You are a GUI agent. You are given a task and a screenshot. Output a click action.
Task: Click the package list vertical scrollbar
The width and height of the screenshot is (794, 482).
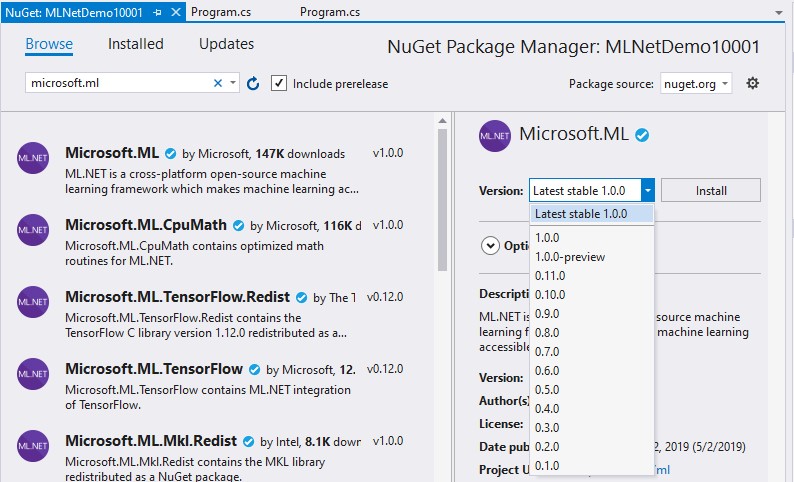442,200
